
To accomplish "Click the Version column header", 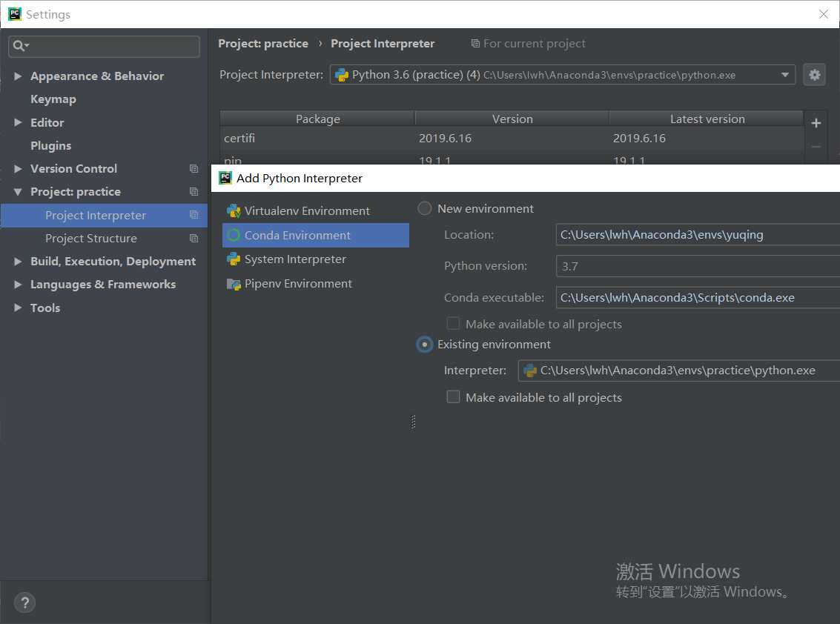I will [512, 119].
